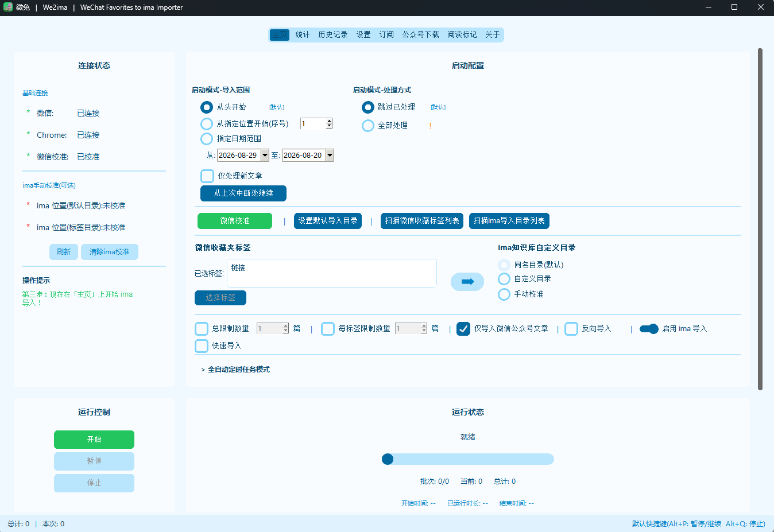Increase the start sequence number spinner

[329, 121]
